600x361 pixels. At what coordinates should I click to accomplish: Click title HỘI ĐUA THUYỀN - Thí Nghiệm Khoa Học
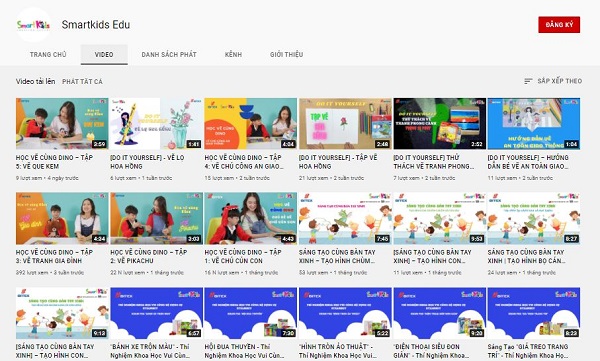click(244, 351)
